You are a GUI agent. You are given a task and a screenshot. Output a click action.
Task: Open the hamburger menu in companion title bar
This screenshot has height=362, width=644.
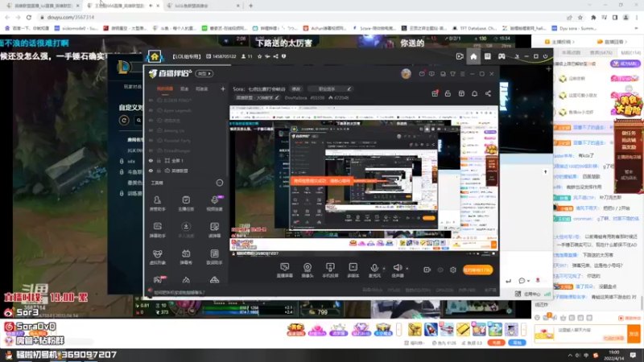(462, 74)
